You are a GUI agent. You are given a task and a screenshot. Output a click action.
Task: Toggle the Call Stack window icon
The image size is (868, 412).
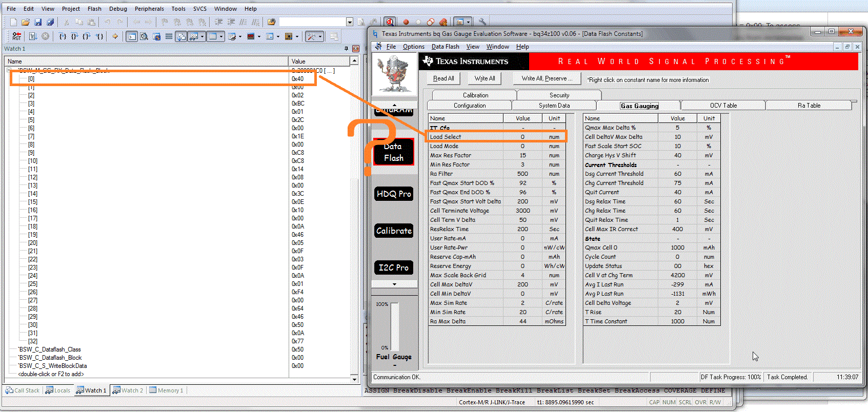pos(181,36)
